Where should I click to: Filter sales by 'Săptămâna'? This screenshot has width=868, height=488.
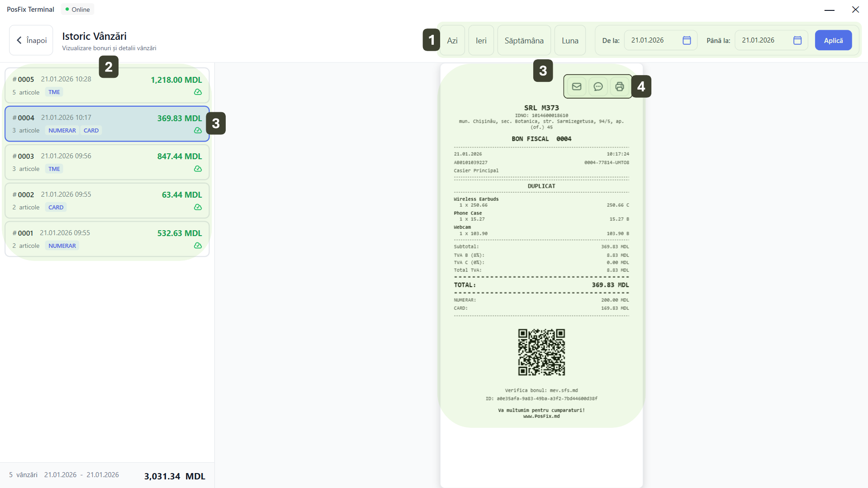click(524, 40)
